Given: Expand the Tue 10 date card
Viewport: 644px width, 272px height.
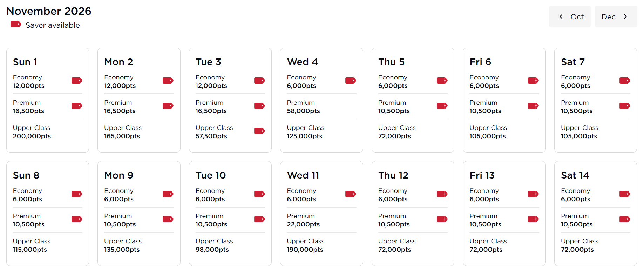Looking at the screenshot, I should tap(230, 213).
